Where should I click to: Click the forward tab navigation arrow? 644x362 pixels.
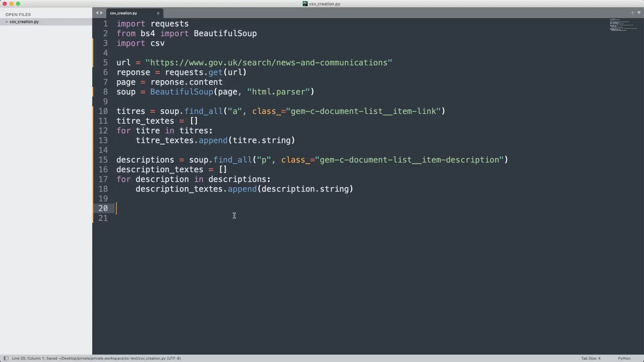click(101, 13)
